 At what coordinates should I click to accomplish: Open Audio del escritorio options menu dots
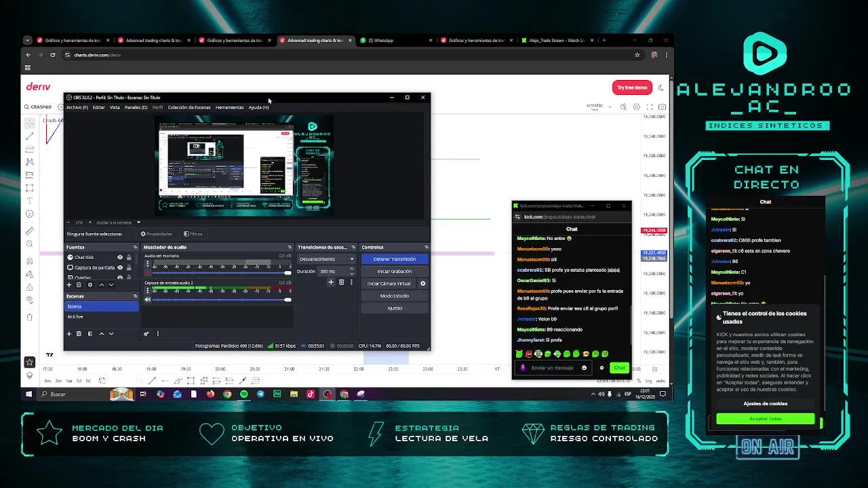pos(147,264)
